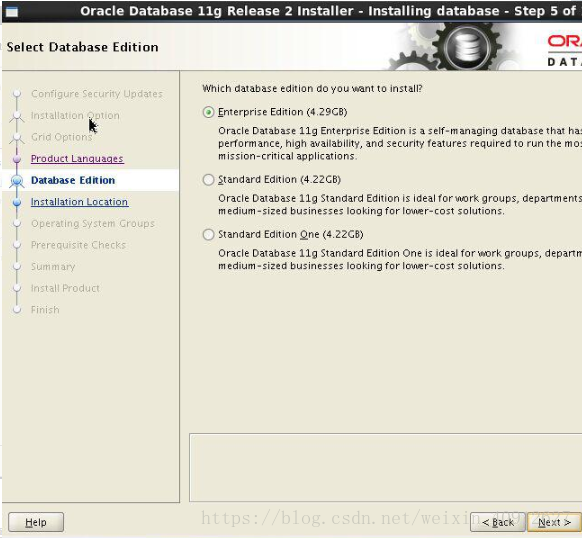Click the Install Product step bullet
582x538 pixels.
point(17,288)
